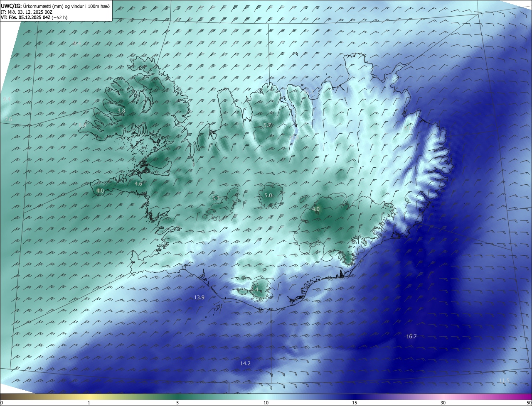The image size is (532, 406).
Task: Click the 13.9 value off the south coast
Action: [x=199, y=298]
